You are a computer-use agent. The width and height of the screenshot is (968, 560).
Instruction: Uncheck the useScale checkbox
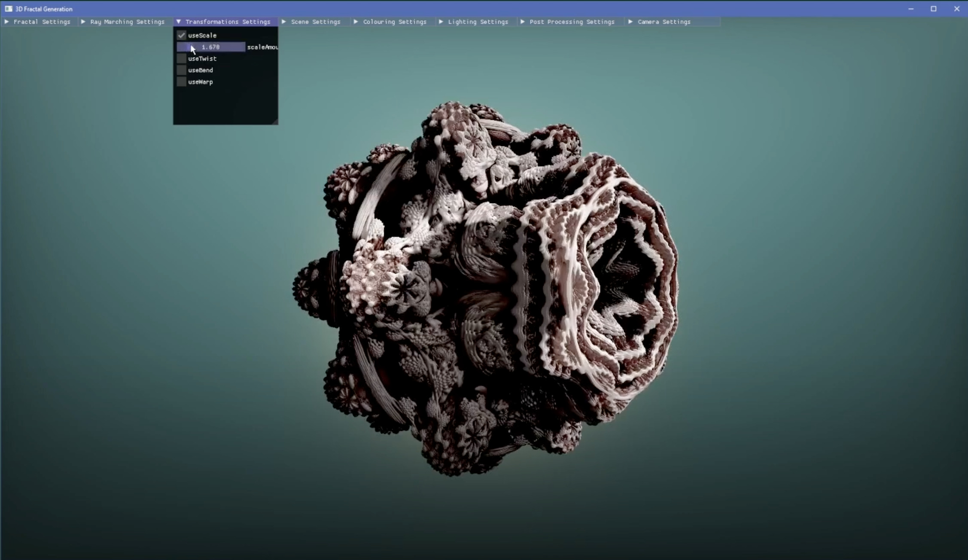(x=182, y=35)
